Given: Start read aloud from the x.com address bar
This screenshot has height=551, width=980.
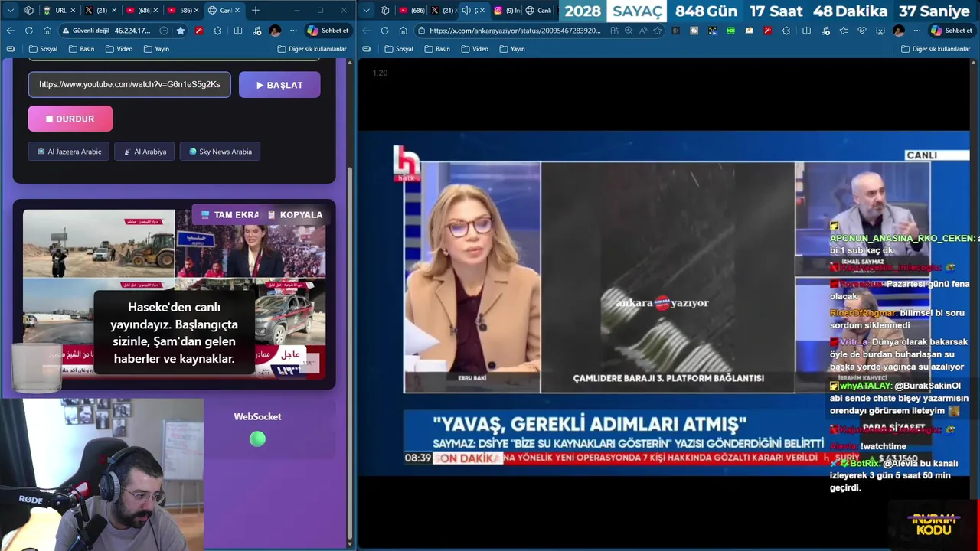Looking at the screenshot, I should (643, 31).
